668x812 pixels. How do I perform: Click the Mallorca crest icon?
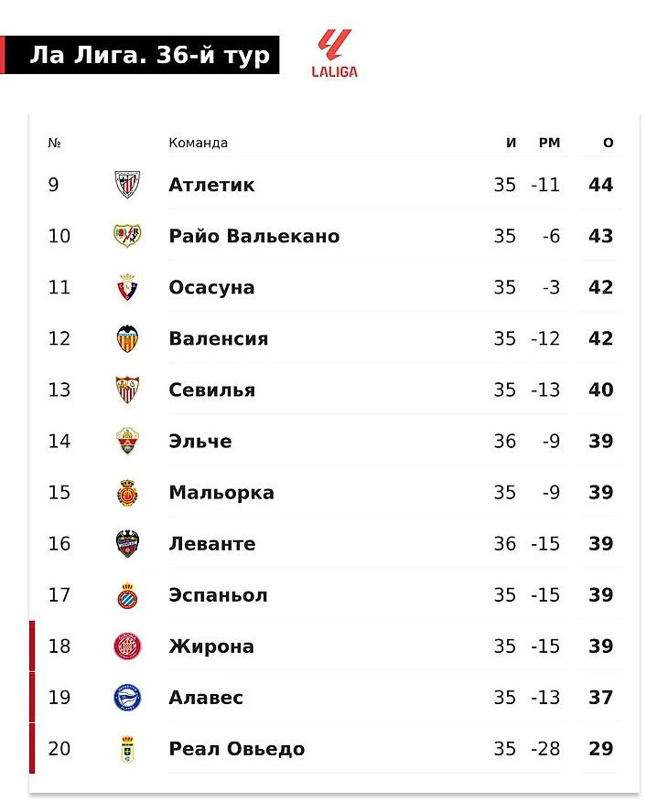pyautogui.click(x=127, y=492)
